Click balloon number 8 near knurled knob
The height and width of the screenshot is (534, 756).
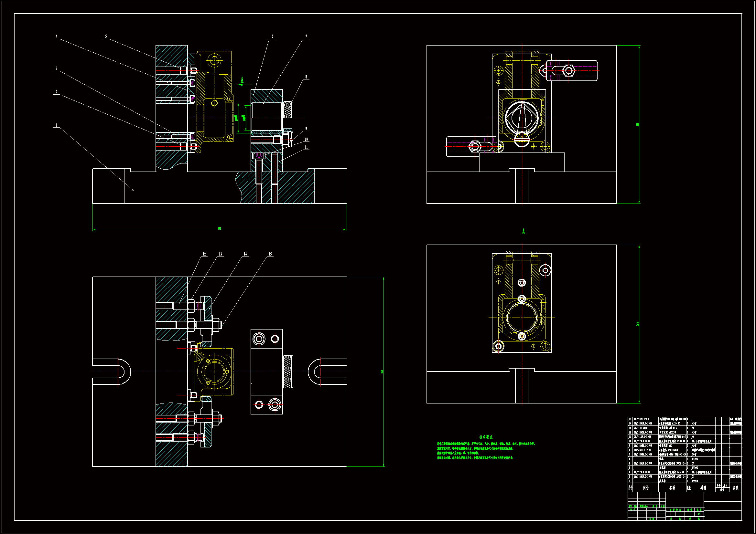[x=306, y=77]
